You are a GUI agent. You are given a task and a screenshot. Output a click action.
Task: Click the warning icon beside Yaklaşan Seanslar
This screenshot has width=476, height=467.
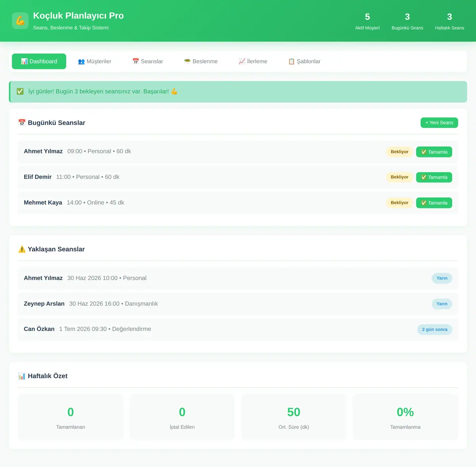tap(22, 249)
